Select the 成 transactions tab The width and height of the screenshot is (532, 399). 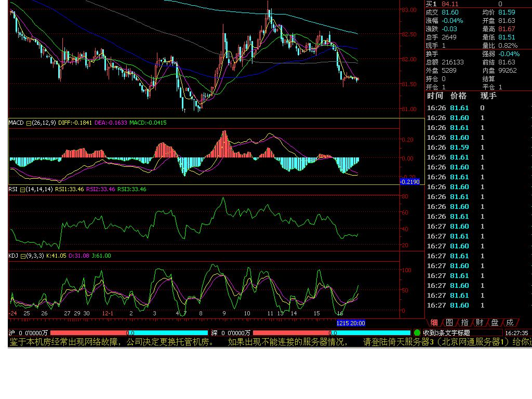(510, 322)
